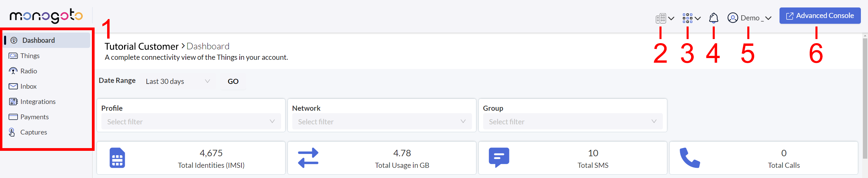Click the Total Calls phone icon
This screenshot has height=178, width=868.
[x=690, y=158]
